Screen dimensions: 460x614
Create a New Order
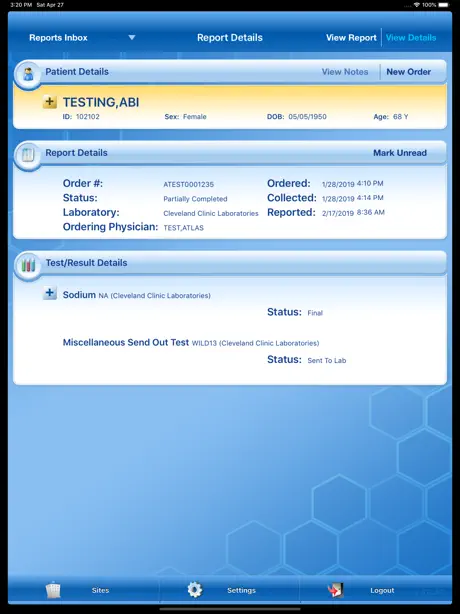click(x=408, y=72)
